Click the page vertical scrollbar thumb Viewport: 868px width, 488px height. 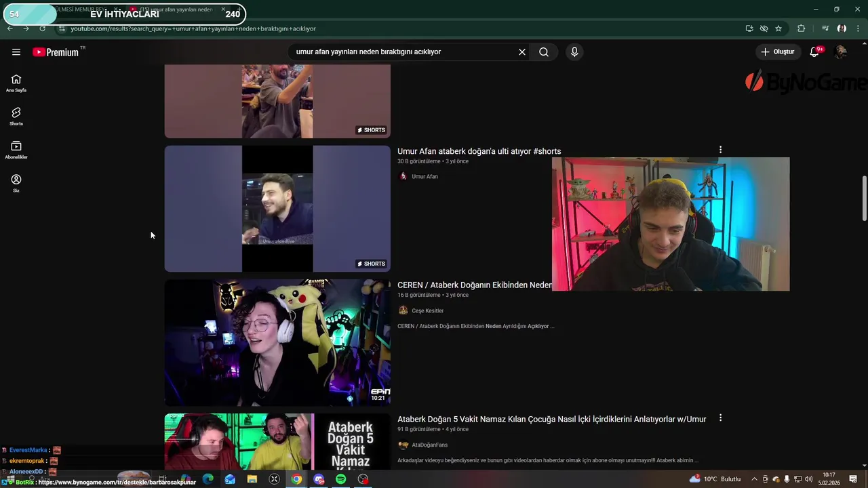(x=864, y=198)
